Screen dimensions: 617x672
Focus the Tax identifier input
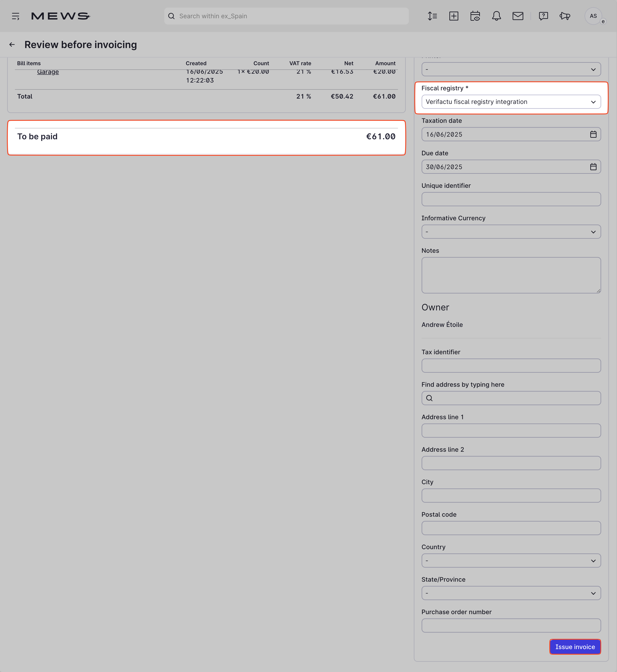point(511,366)
